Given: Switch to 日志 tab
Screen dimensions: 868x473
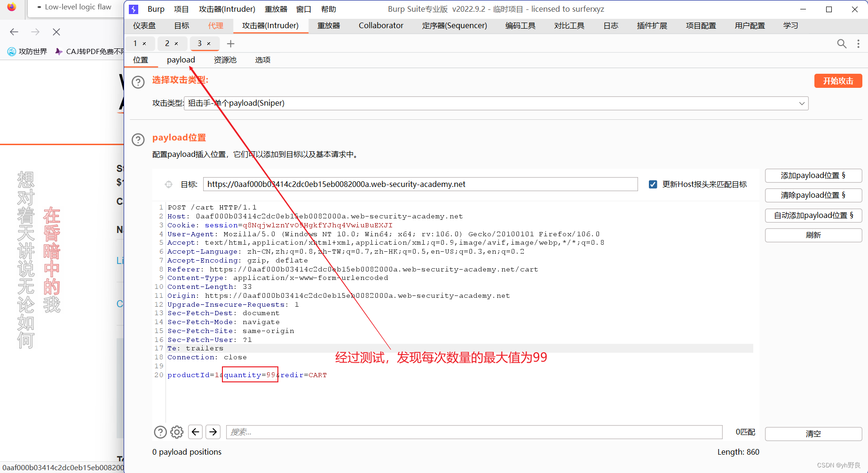Looking at the screenshot, I should coord(611,26).
